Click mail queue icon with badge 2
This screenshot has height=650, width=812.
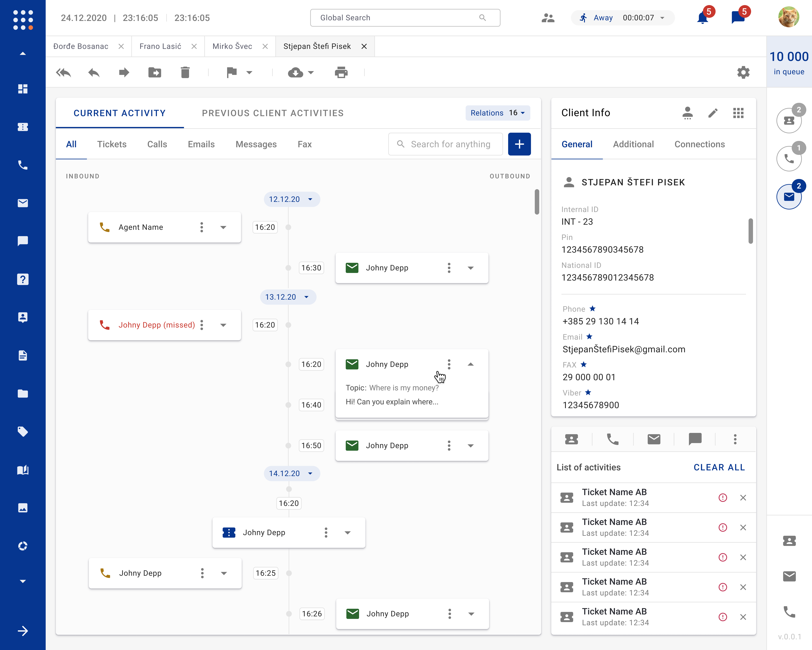(789, 197)
